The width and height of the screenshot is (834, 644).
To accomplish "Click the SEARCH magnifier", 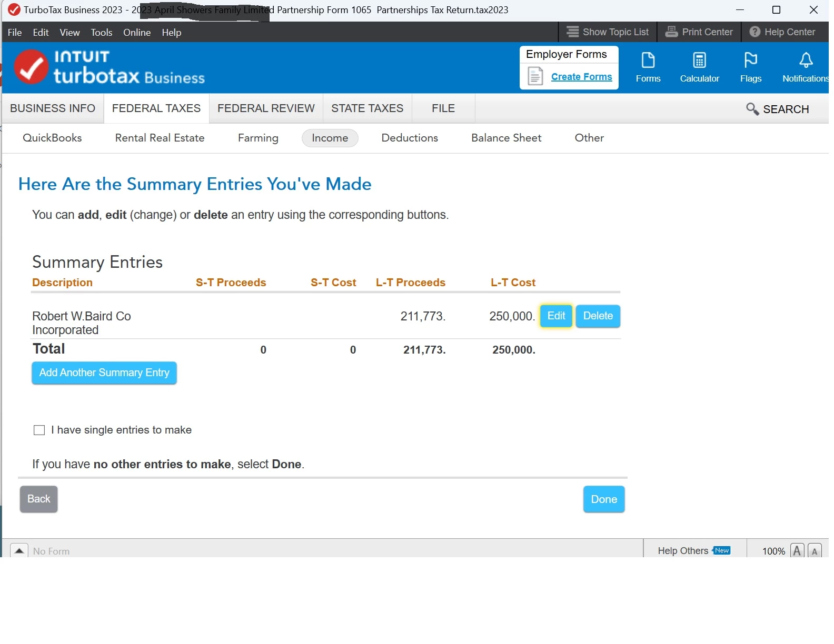I will click(x=752, y=109).
